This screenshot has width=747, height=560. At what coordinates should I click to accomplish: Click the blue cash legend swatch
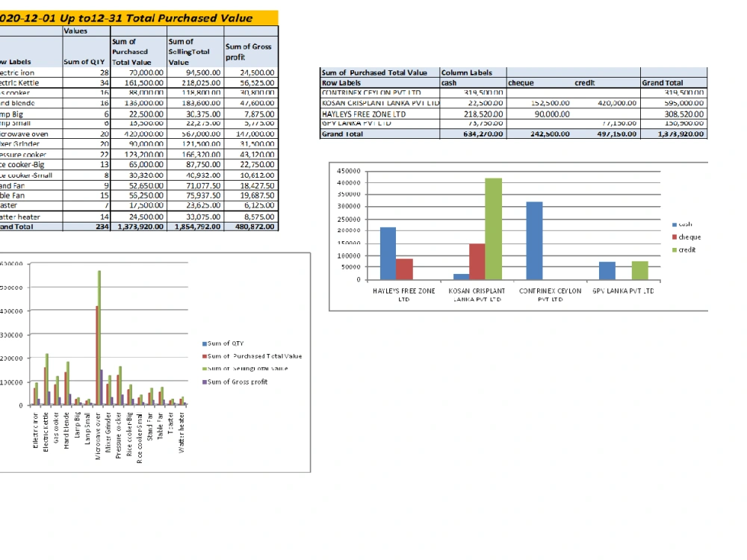click(675, 224)
